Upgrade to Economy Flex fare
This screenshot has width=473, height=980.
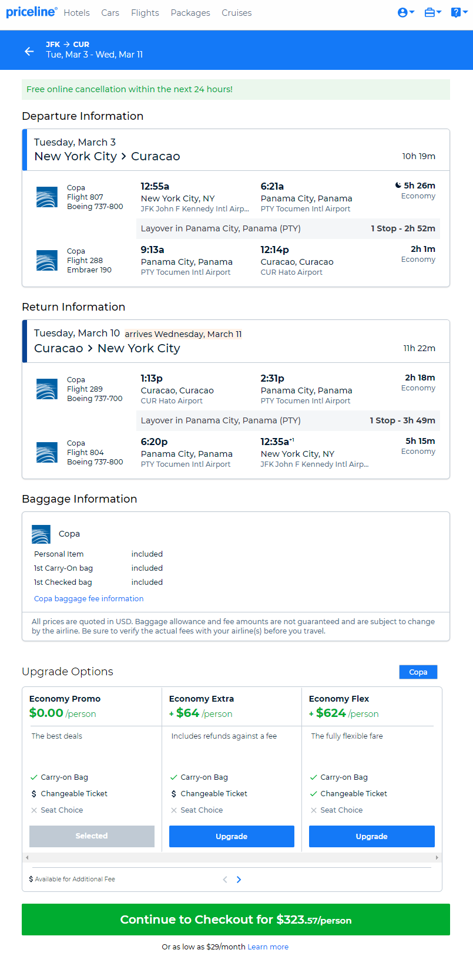click(x=372, y=837)
